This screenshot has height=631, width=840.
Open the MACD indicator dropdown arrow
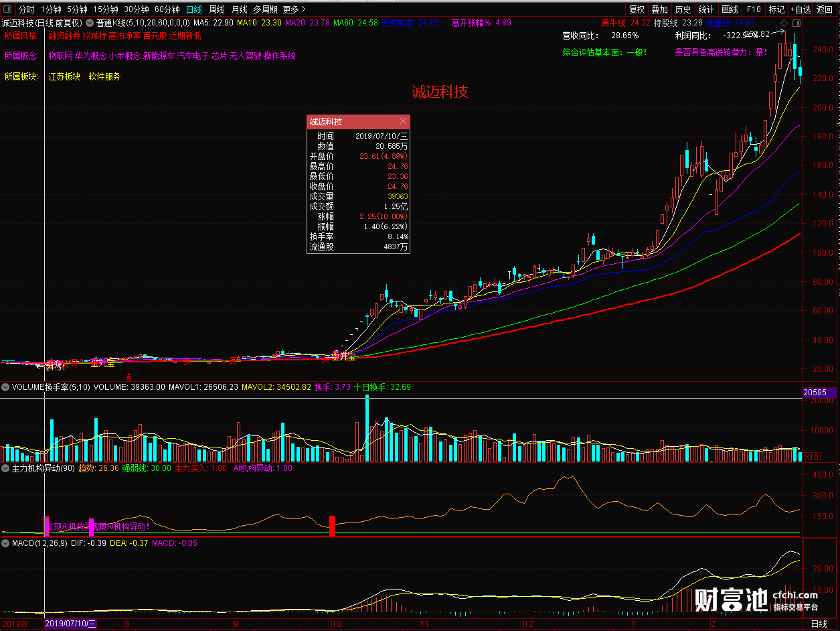coord(5,543)
